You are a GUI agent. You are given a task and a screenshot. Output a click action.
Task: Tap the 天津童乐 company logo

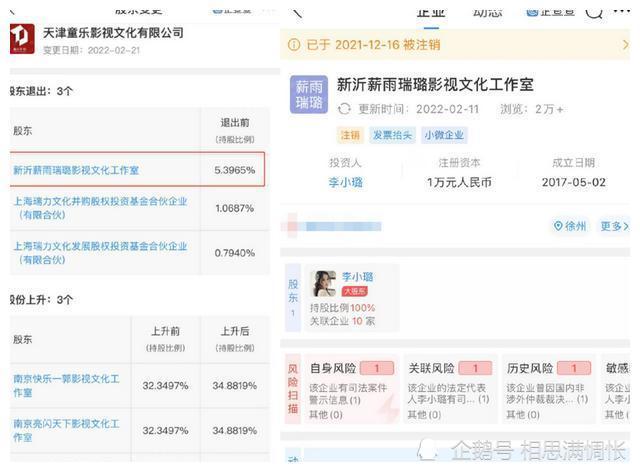click(x=22, y=38)
